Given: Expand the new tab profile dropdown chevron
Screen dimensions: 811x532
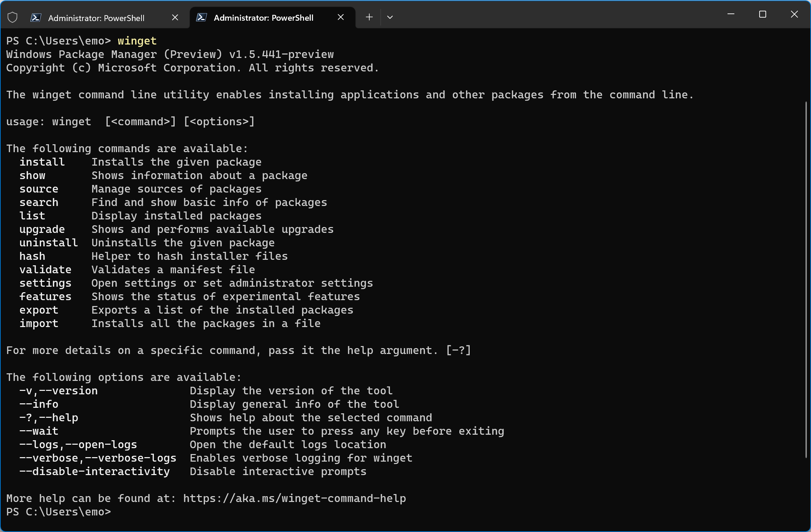Looking at the screenshot, I should 390,17.
